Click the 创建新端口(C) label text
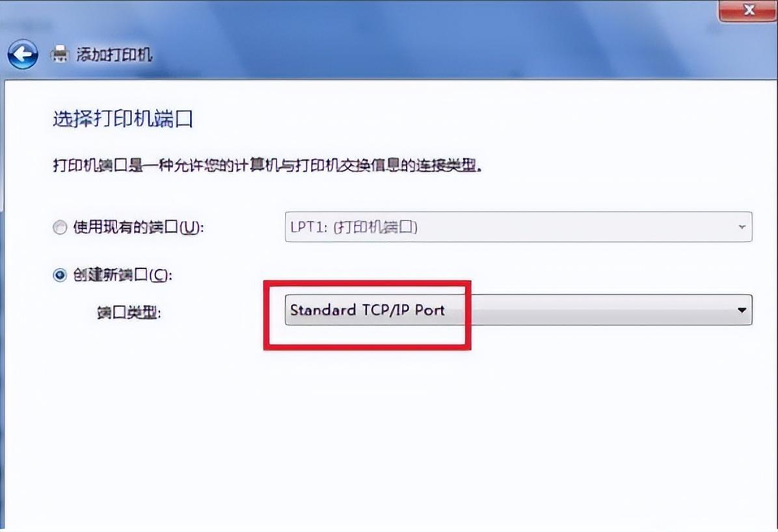The image size is (778, 532). (122, 274)
